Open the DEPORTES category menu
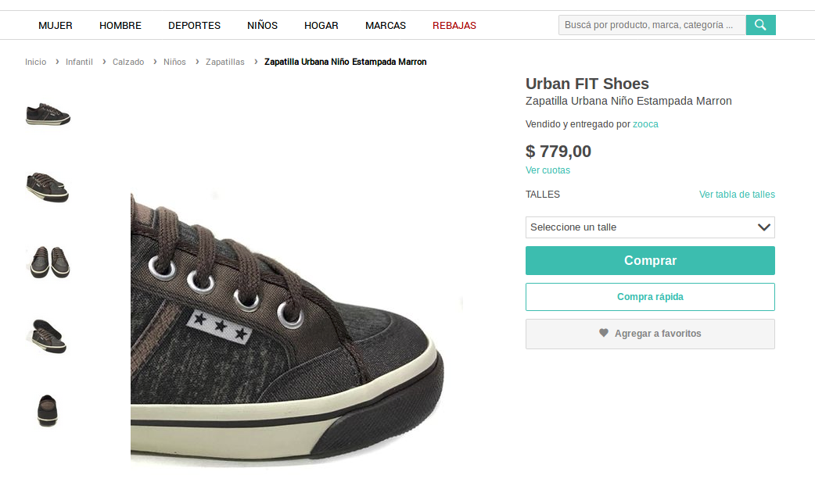 (x=194, y=25)
